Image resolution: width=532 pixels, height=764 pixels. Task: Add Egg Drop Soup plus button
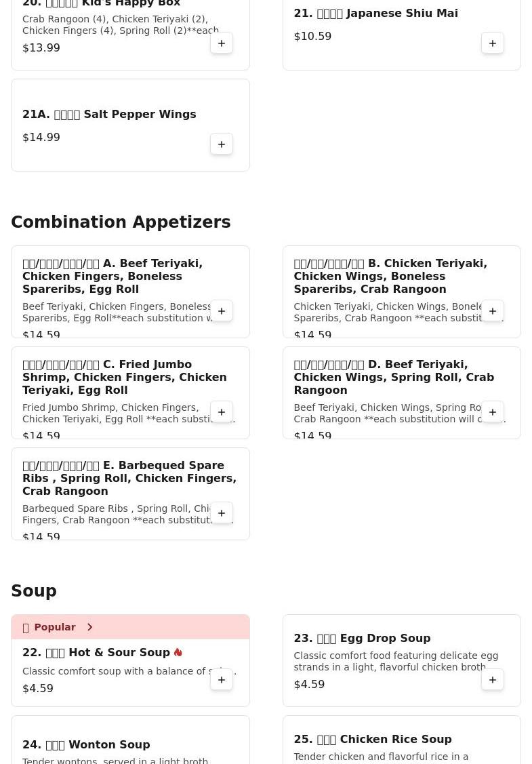[493, 680]
